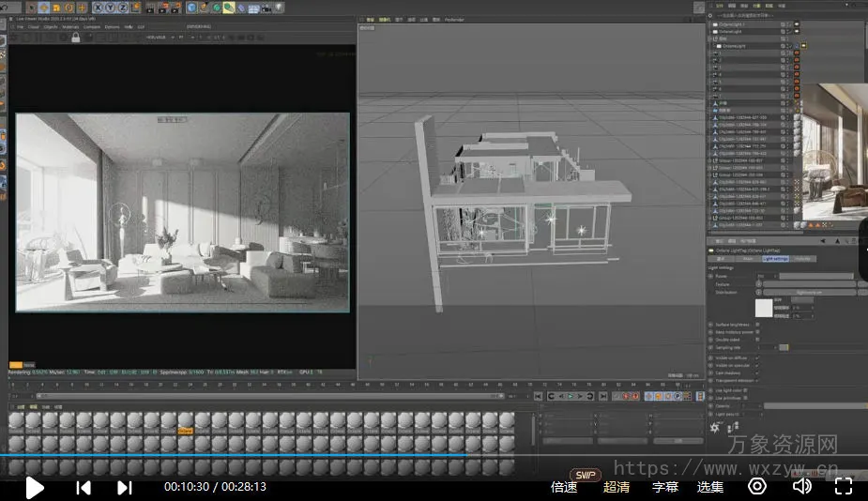Select the Move tool in top toolbar
The height and width of the screenshot is (501, 868).
point(44,8)
